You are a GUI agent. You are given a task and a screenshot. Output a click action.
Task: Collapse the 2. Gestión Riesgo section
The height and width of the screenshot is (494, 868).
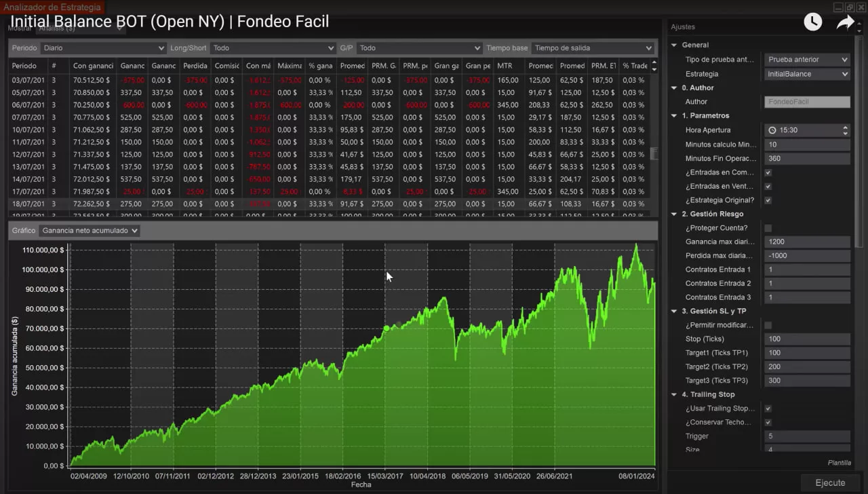674,214
